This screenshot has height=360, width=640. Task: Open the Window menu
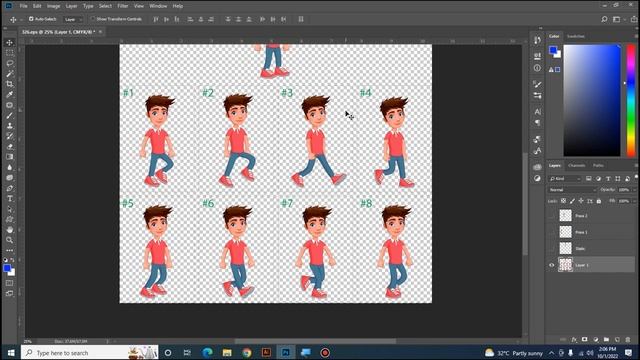point(158,6)
